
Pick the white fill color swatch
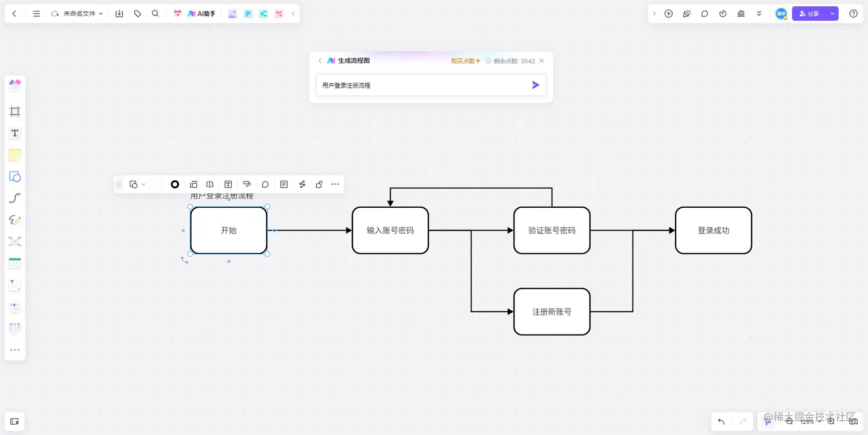pyautogui.click(x=158, y=184)
